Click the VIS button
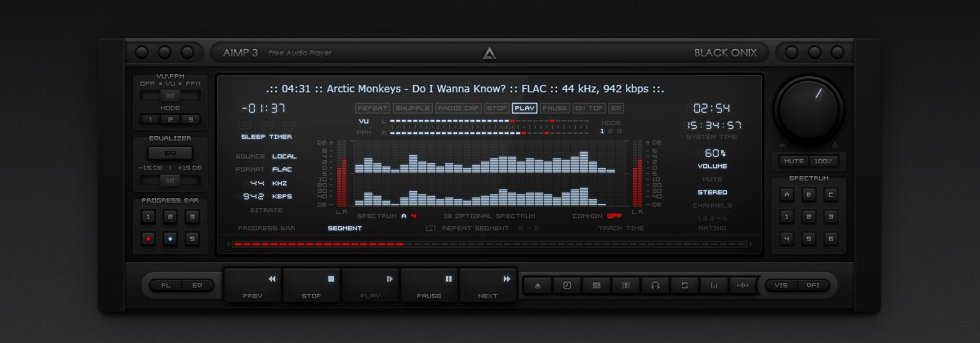 click(782, 285)
